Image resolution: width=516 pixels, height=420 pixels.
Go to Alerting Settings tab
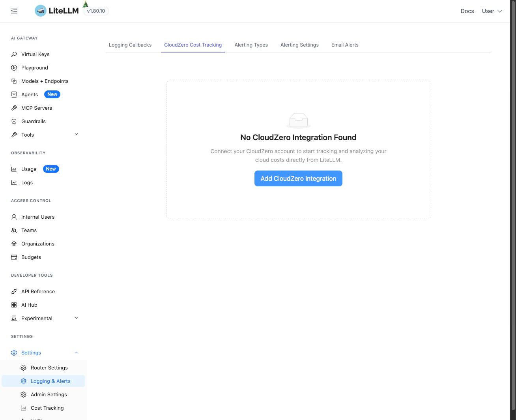pyautogui.click(x=299, y=45)
